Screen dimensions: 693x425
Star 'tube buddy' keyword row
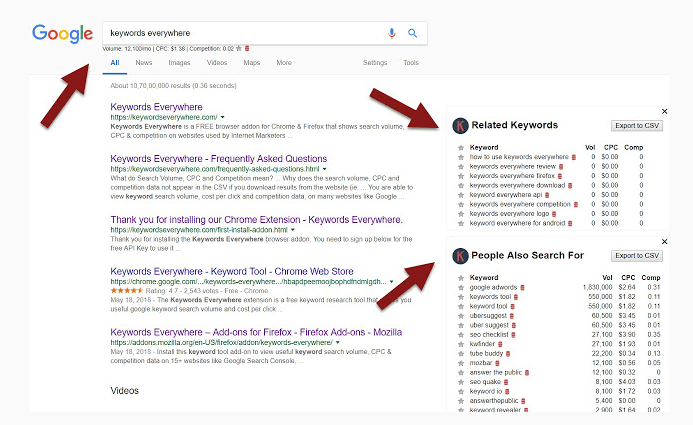(x=461, y=354)
